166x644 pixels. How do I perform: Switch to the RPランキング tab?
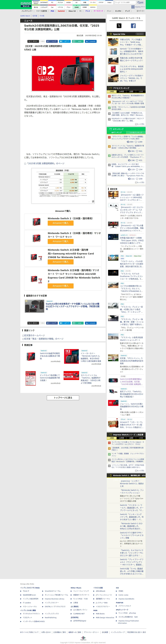[x=116, y=133]
